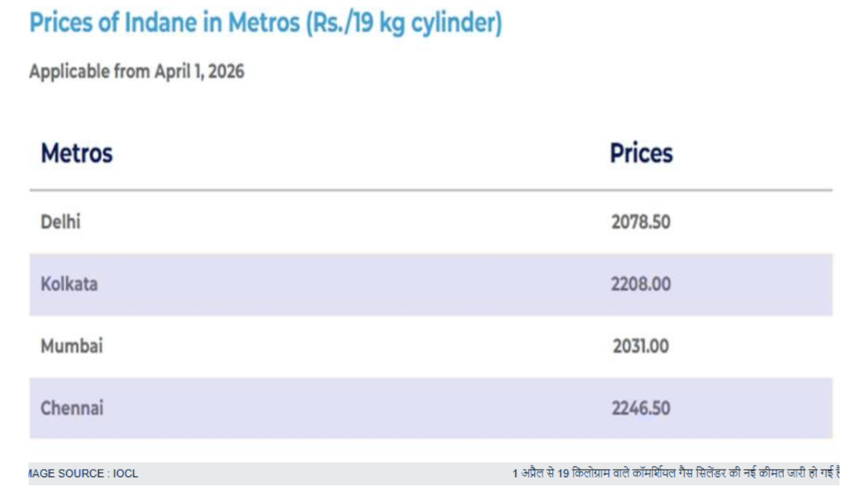Viewport: 868px width, 488px height.
Task: Select the 'Prices' column header
Action: 641,153
